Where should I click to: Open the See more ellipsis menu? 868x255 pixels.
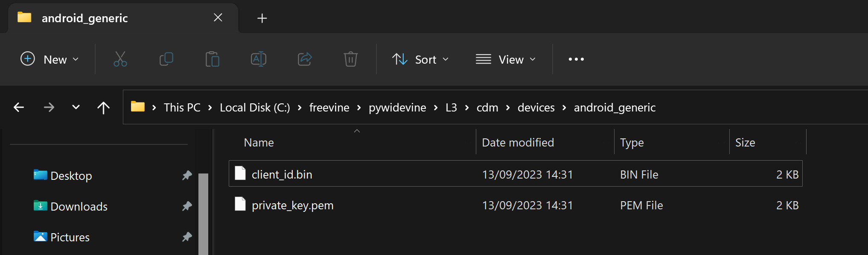[x=576, y=59]
